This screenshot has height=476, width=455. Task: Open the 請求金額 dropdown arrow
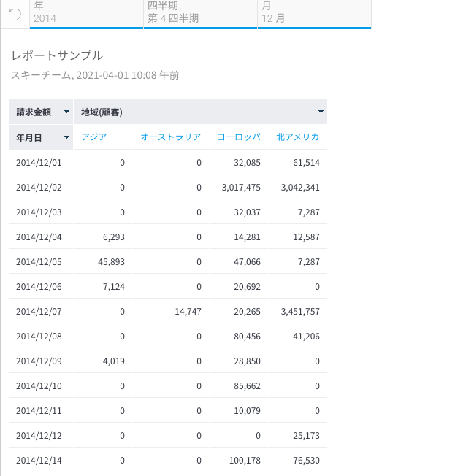(67, 112)
